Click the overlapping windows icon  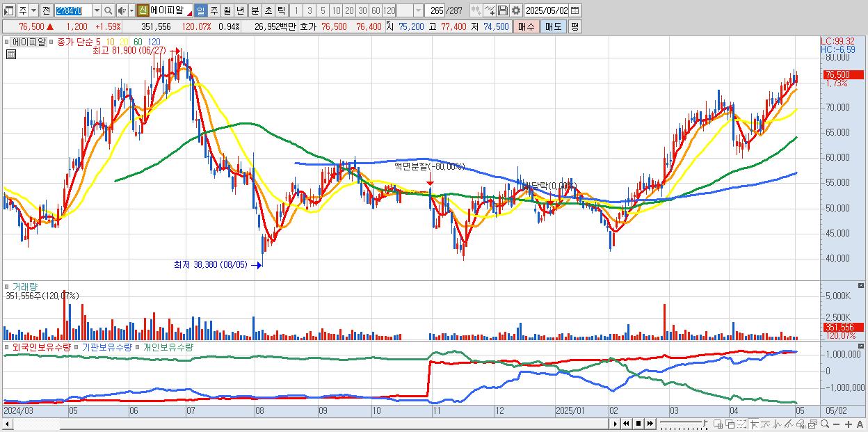pyautogui.click(x=730, y=424)
